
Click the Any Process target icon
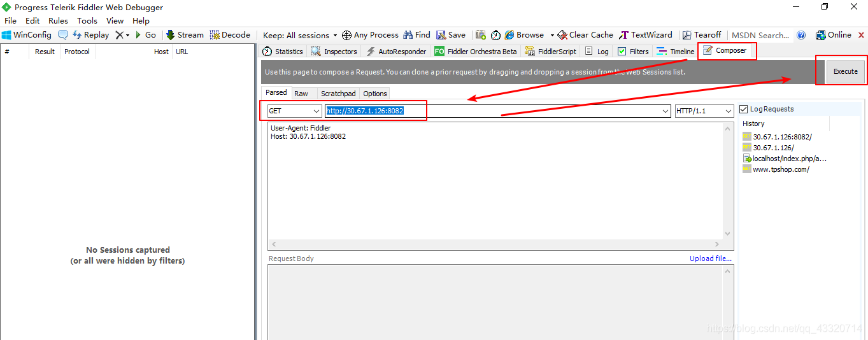tap(346, 35)
